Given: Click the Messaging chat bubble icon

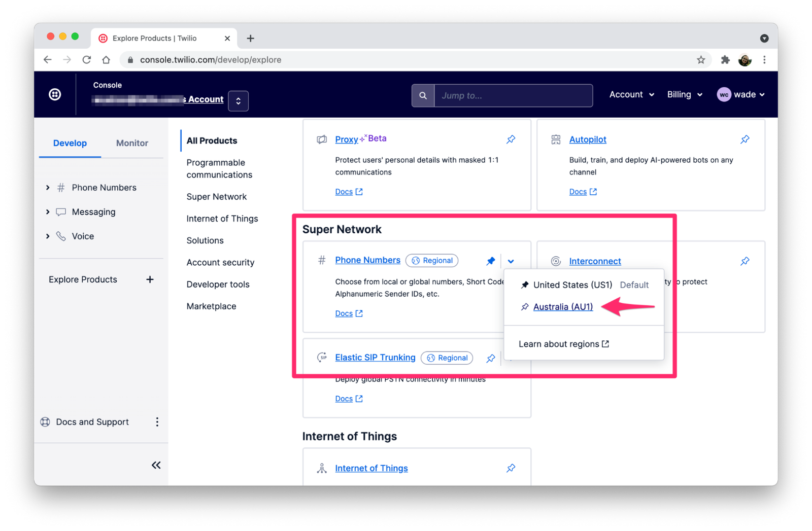Looking at the screenshot, I should pyautogui.click(x=61, y=211).
